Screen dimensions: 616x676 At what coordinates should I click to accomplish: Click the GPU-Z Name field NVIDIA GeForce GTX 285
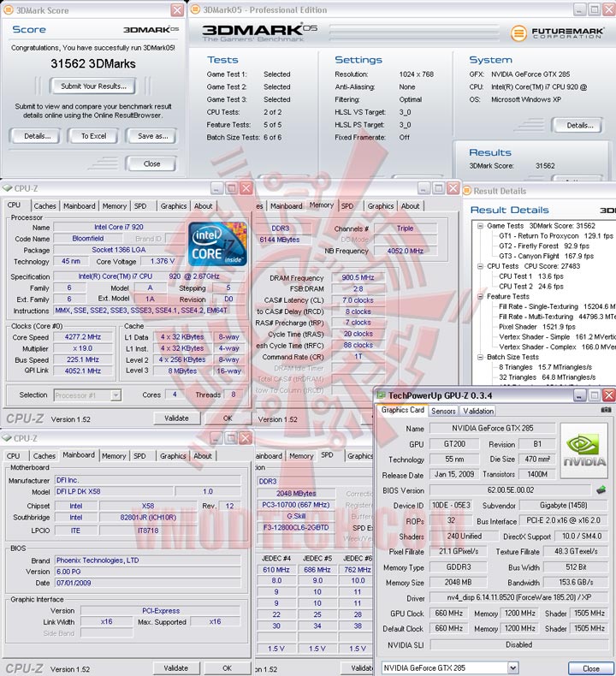pyautogui.click(x=493, y=428)
